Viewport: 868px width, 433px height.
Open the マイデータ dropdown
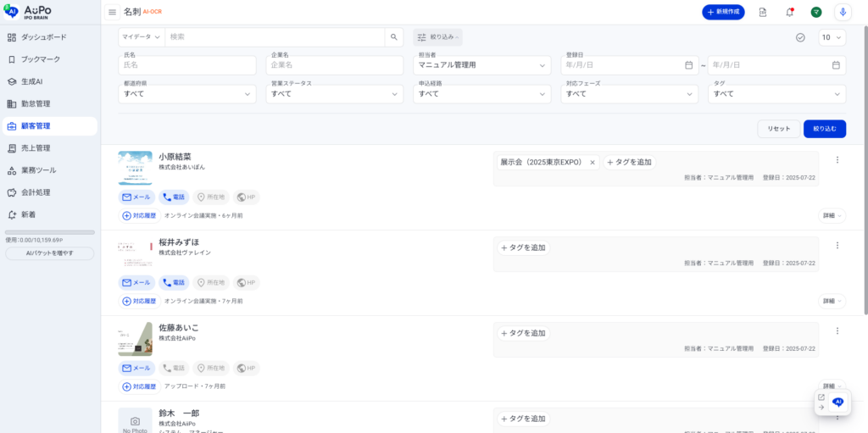click(141, 37)
